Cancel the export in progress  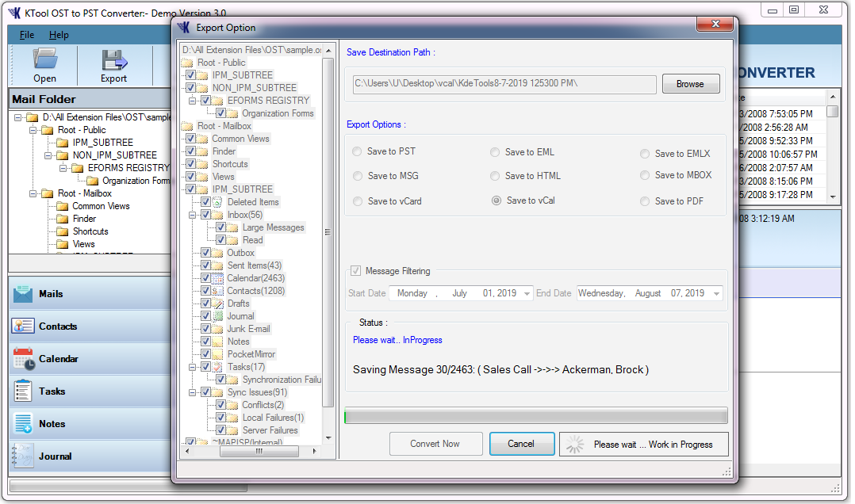point(522,444)
